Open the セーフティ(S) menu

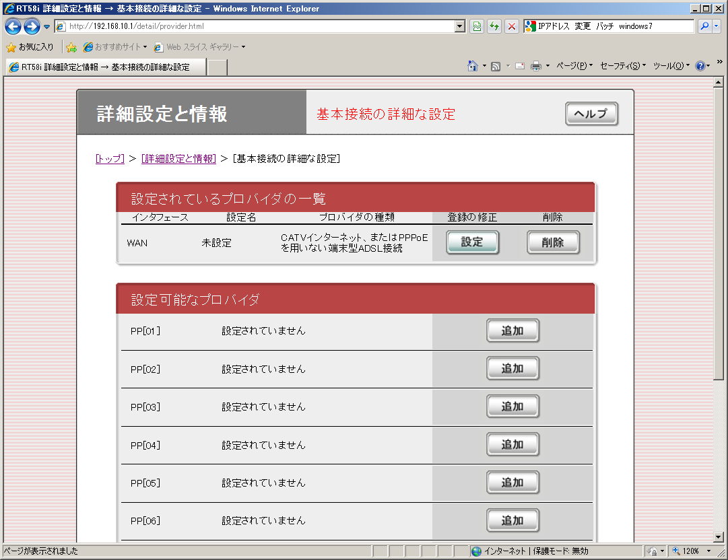(x=623, y=66)
